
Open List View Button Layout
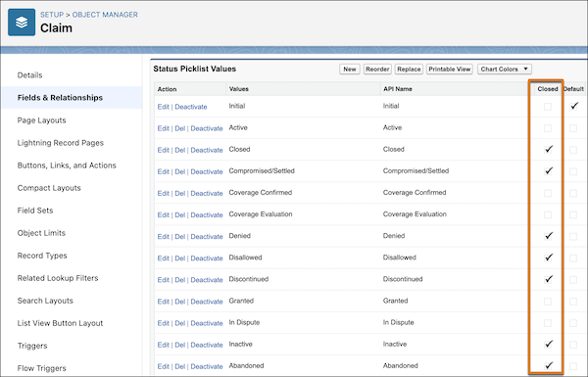point(60,323)
